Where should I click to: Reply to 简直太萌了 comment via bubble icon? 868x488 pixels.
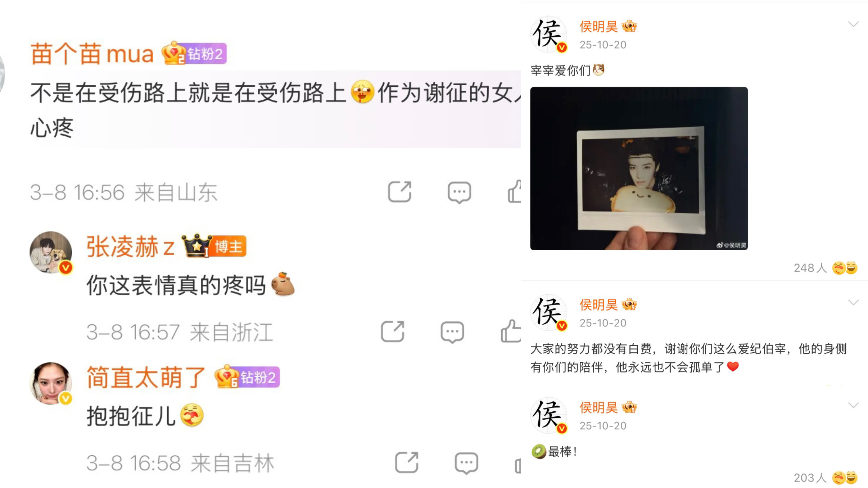[x=466, y=463]
